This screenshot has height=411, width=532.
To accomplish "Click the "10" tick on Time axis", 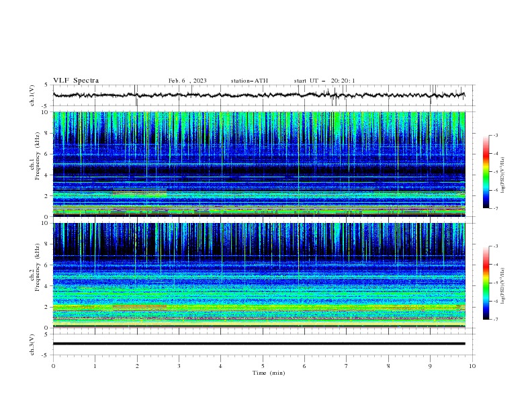I will pyautogui.click(x=472, y=366).
